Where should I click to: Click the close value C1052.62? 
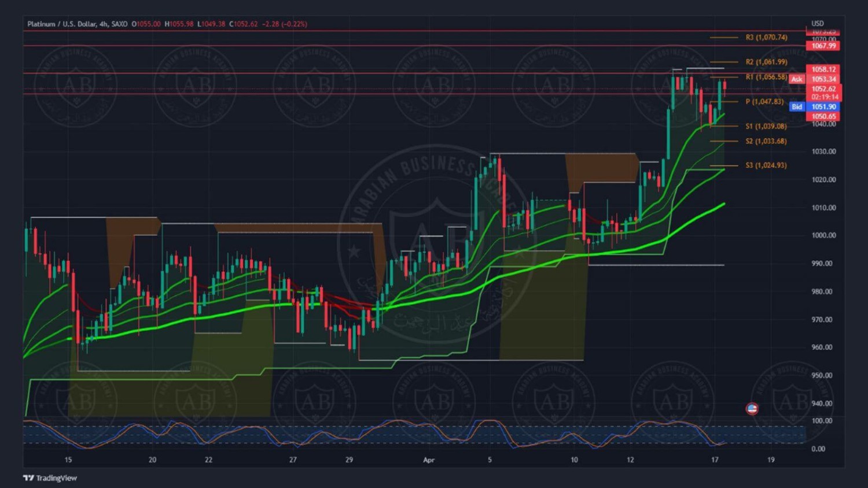(x=244, y=24)
